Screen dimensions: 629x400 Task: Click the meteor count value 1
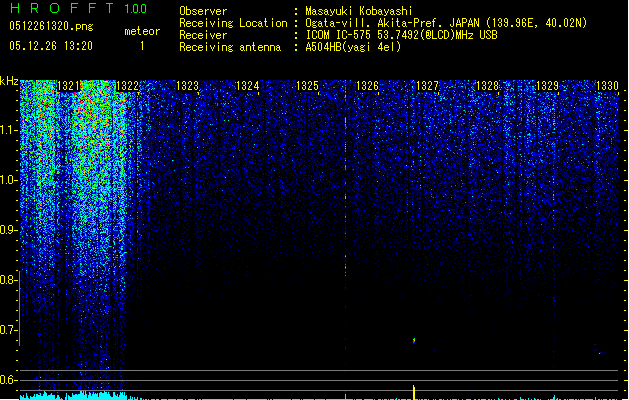click(142, 46)
